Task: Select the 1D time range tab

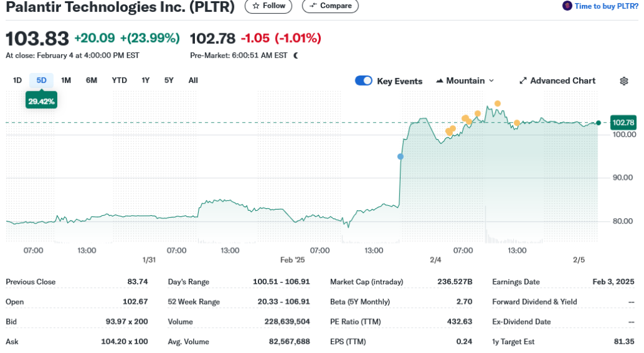Action: [x=18, y=80]
